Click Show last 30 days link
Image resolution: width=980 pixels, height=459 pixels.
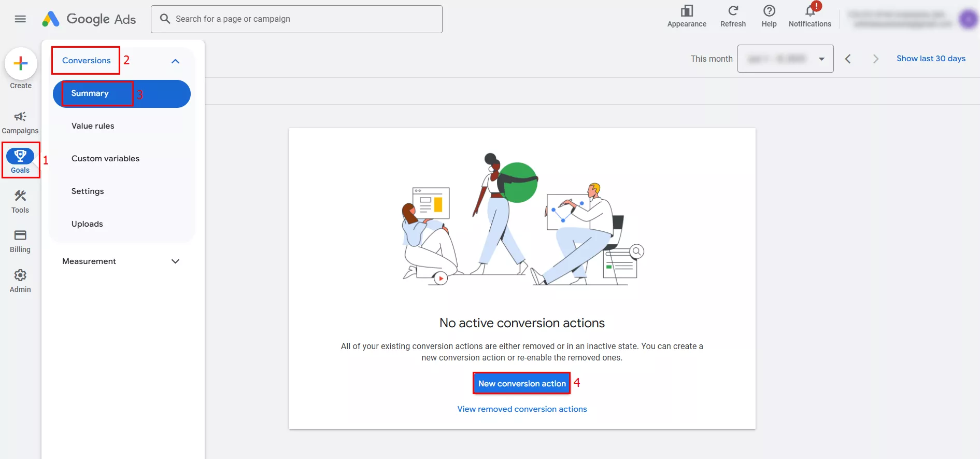coord(931,59)
